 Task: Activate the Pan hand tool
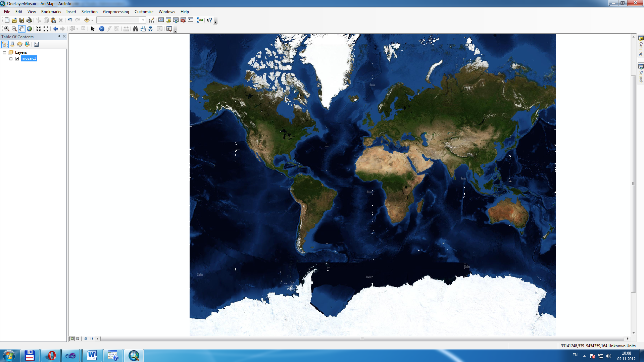click(22, 29)
